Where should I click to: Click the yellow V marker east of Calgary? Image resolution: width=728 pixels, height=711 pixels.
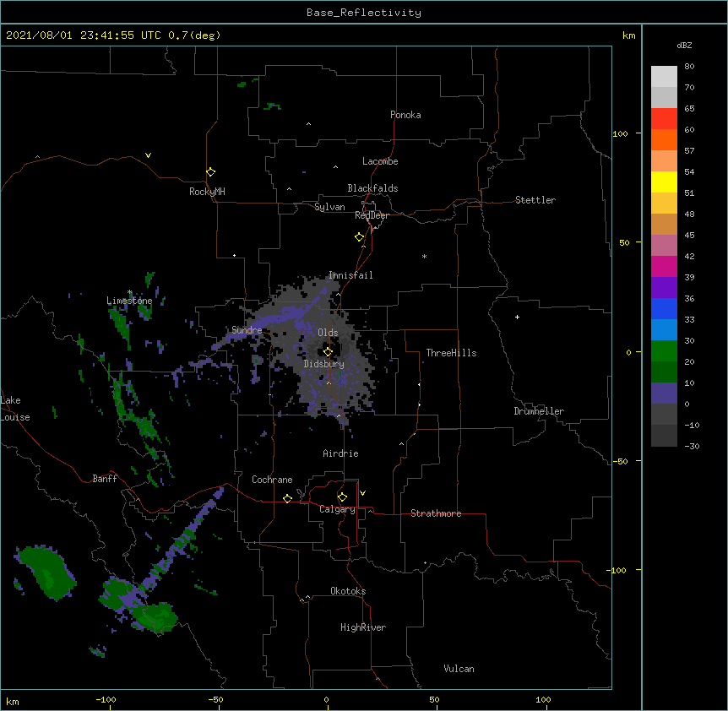pyautogui.click(x=362, y=493)
